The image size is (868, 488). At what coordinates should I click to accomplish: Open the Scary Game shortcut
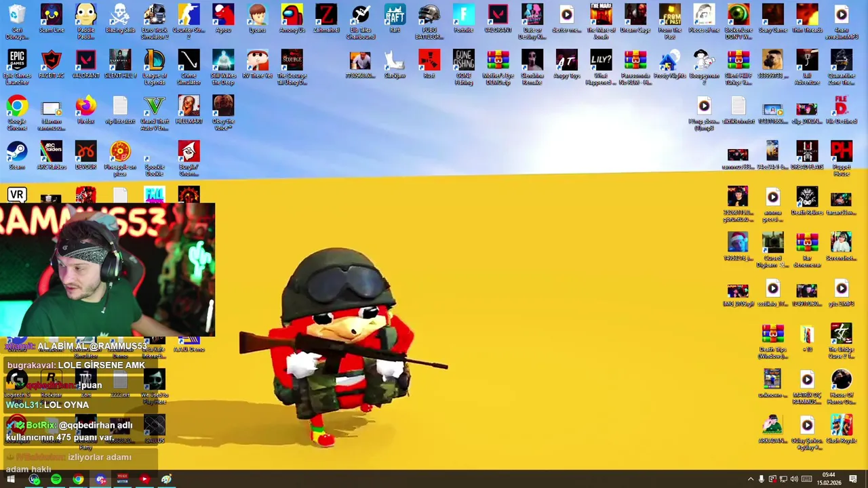pos(772,18)
